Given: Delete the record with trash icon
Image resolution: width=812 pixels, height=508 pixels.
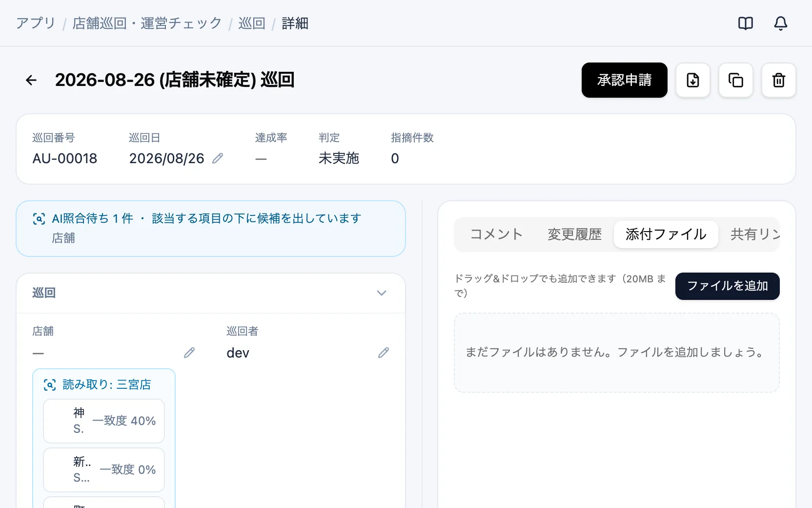Looking at the screenshot, I should pyautogui.click(x=779, y=80).
